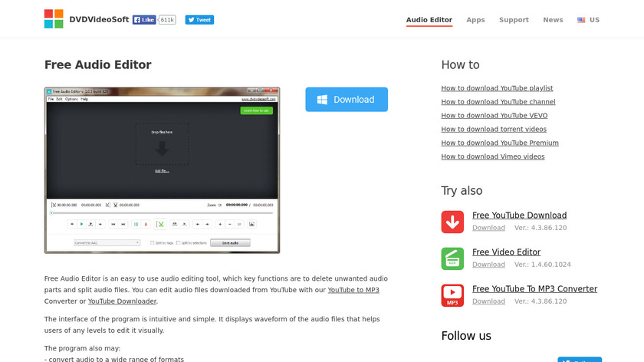The image size is (644, 362).
Task: Open the File menu in app screenshot
Action: tap(51, 99)
